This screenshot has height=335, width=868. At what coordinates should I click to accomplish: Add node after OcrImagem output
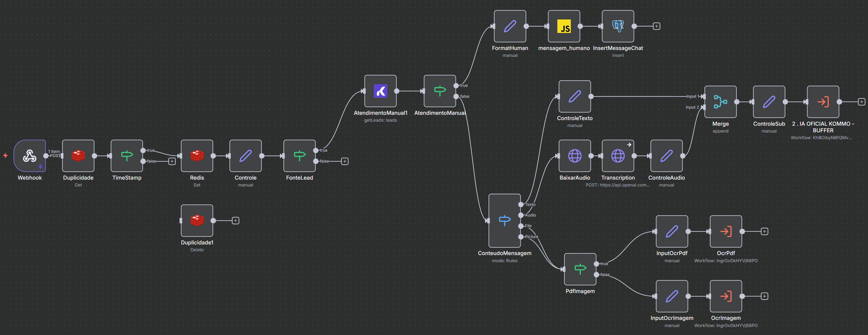[x=764, y=296]
